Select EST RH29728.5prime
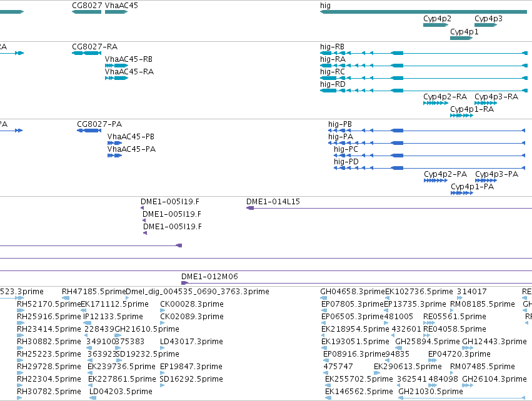Image resolution: width=532 pixels, height=401 pixels. (21, 373)
